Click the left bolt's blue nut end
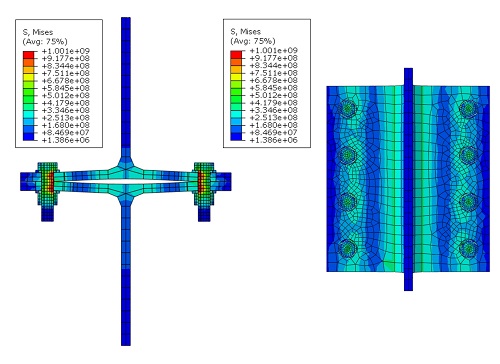This screenshot has height=364, width=500. 47,214
